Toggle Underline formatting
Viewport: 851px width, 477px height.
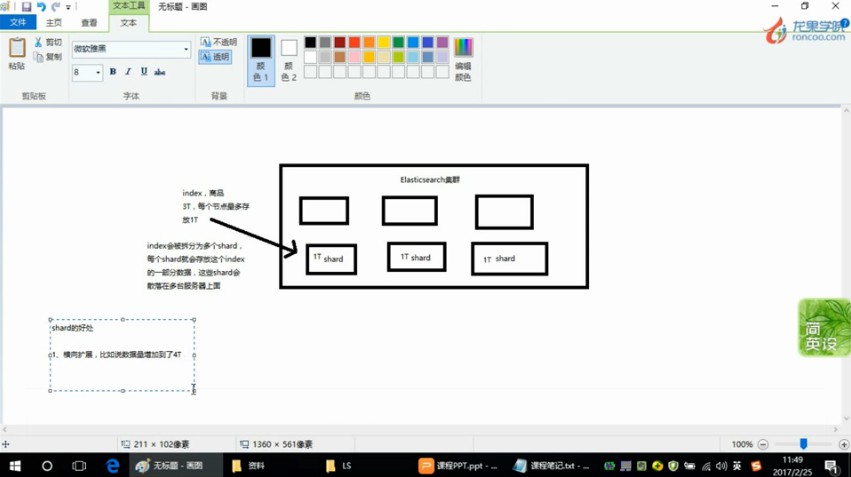(x=144, y=72)
